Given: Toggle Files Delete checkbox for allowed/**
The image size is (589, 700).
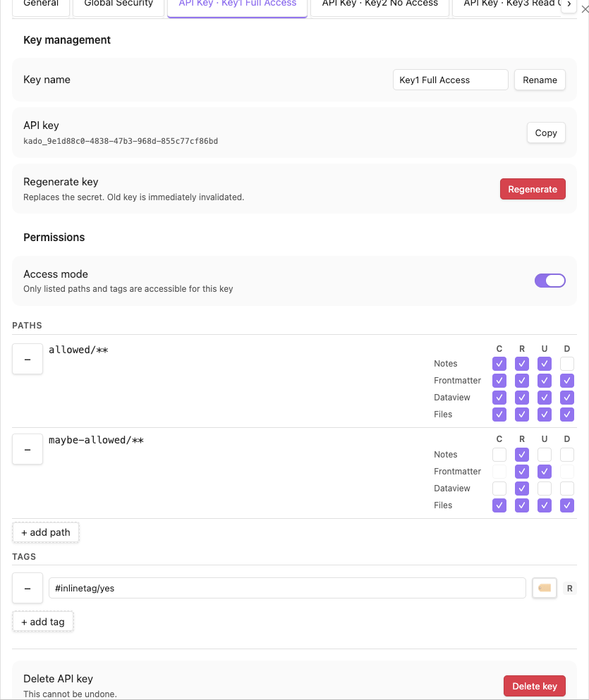Looking at the screenshot, I should coord(567,415).
